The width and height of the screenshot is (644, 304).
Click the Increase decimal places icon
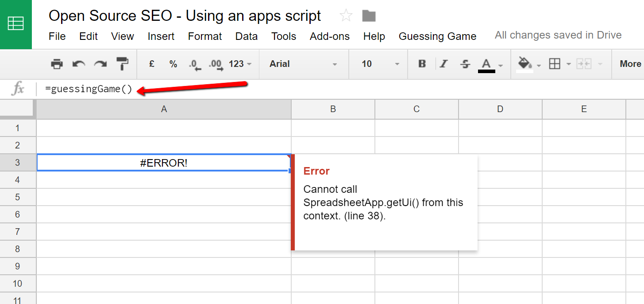(216, 64)
